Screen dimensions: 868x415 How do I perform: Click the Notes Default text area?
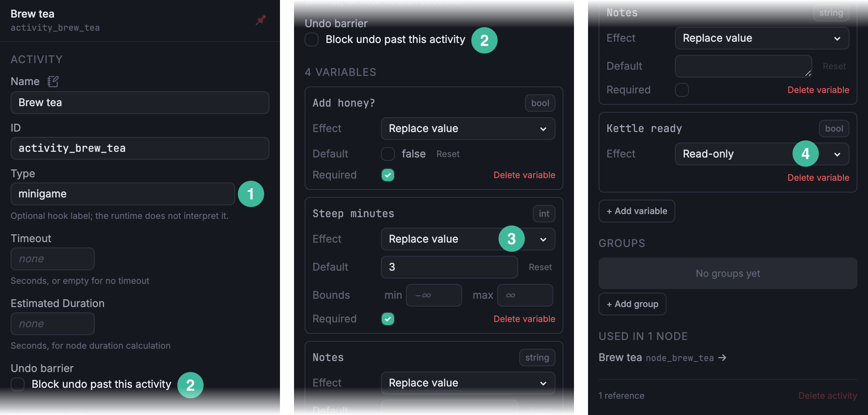coord(743,66)
